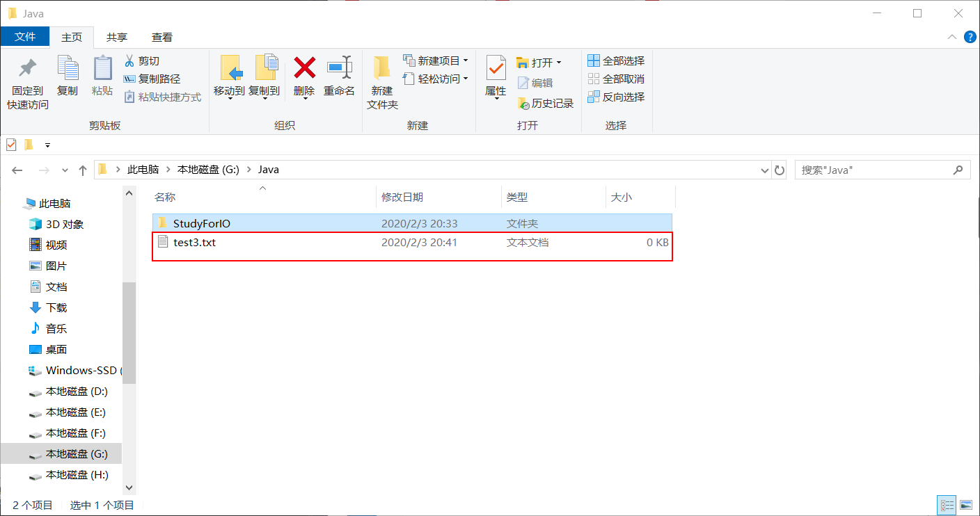Click the Cut scissors icon
980x516 pixels.
tap(129, 61)
